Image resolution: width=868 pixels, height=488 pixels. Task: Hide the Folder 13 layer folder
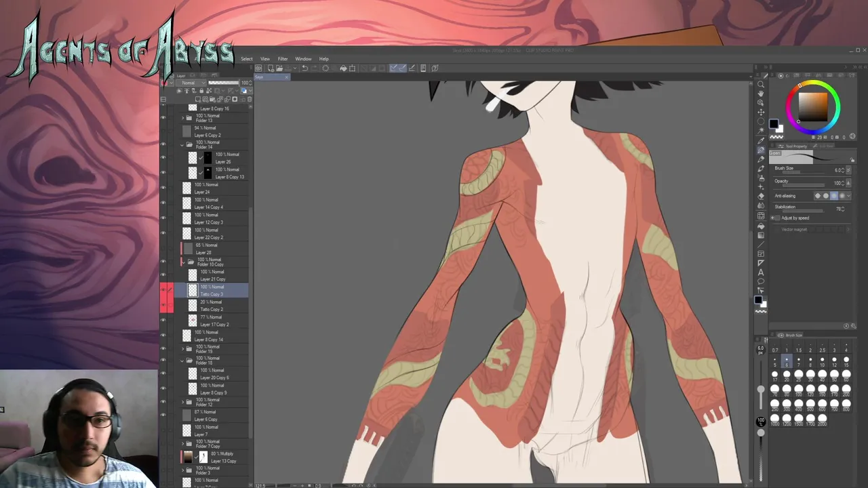[x=163, y=118]
